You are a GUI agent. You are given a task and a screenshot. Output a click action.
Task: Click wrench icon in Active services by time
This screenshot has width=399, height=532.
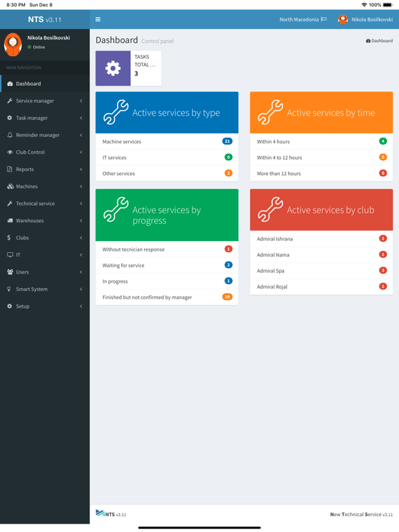point(270,112)
